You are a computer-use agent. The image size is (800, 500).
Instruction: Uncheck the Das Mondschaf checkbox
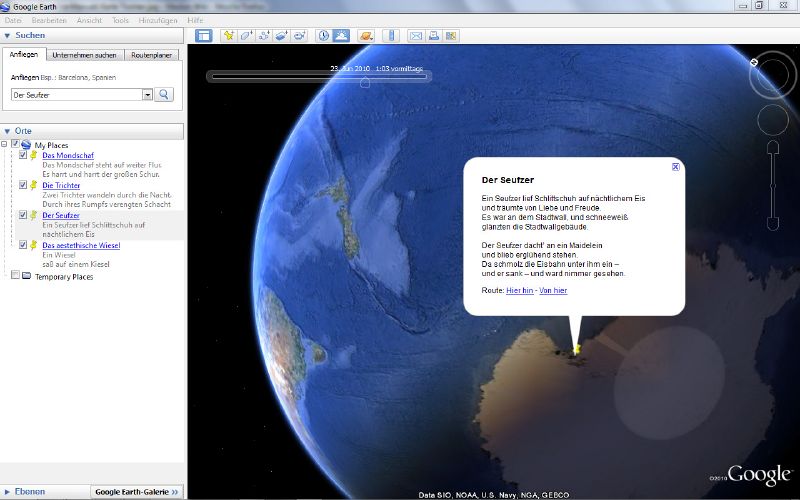pyautogui.click(x=22, y=155)
